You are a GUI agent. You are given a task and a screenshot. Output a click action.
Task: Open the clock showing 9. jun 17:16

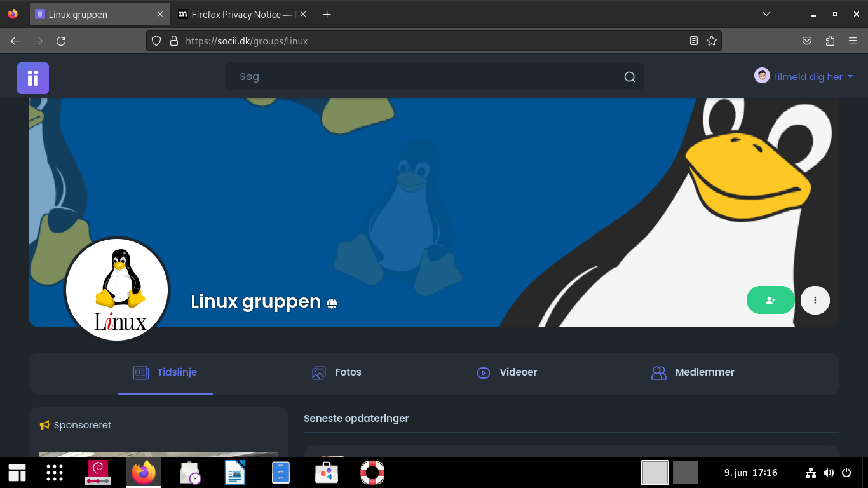(x=751, y=473)
